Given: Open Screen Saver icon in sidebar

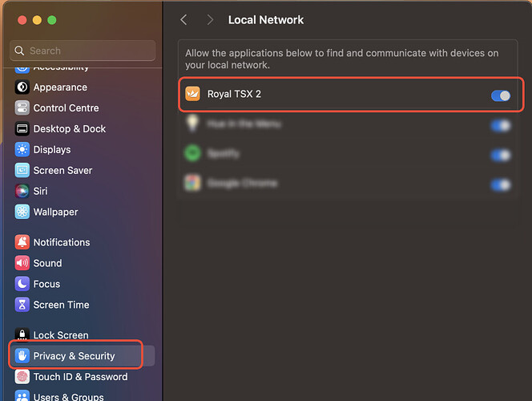Looking at the screenshot, I should 22,171.
